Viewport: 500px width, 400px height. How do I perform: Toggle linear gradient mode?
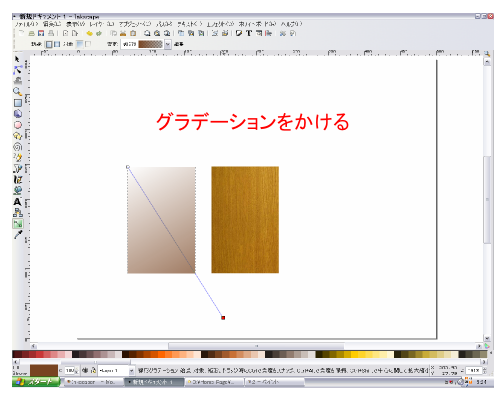[49, 44]
